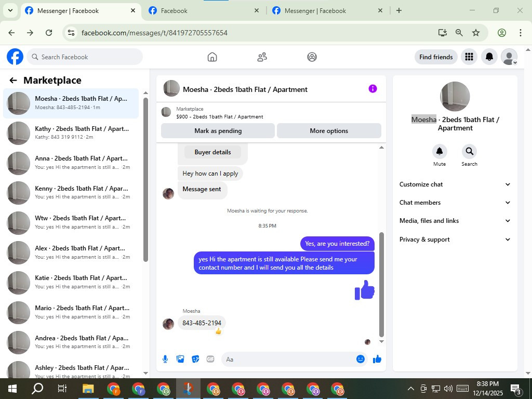This screenshot has width=532, height=399.
Task: Expand Media, files and links section
Action: click(x=455, y=221)
